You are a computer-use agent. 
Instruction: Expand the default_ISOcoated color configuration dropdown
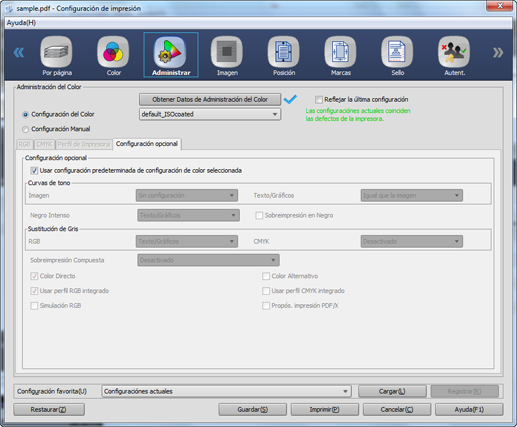click(210, 114)
